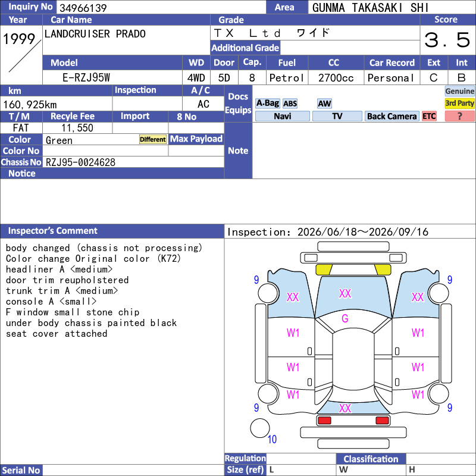Screen dimensions: 476x476
Task: Click the model code E-RZJ95W
Action: [x=86, y=78]
